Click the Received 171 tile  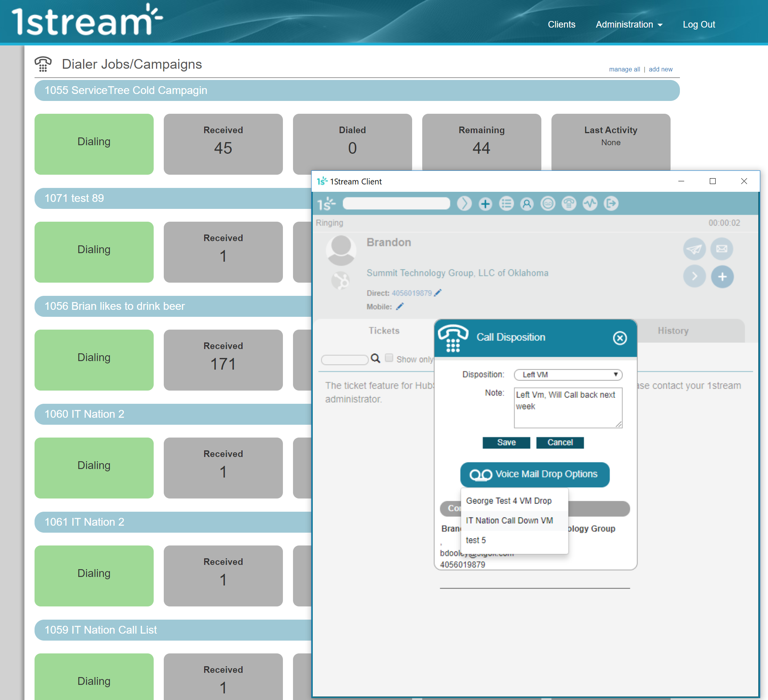(223, 360)
